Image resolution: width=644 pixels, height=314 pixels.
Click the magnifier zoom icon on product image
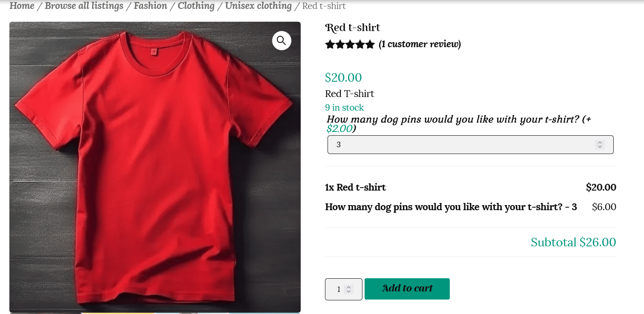pos(282,40)
